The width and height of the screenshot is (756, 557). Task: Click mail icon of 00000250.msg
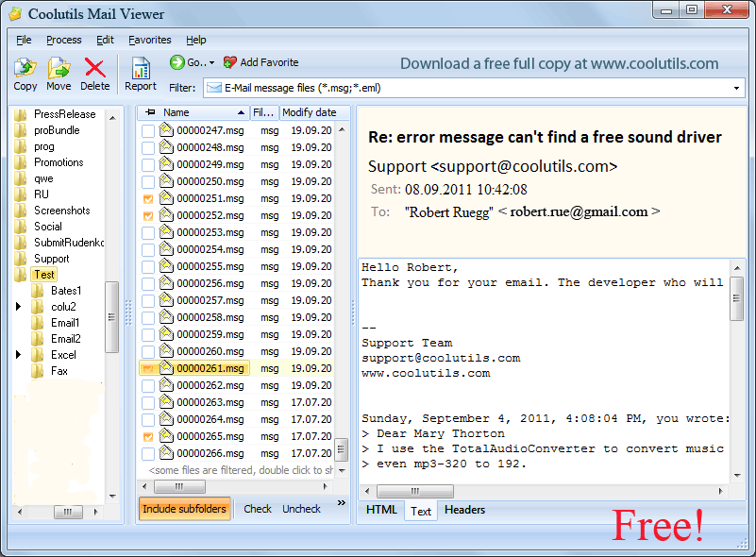click(166, 181)
